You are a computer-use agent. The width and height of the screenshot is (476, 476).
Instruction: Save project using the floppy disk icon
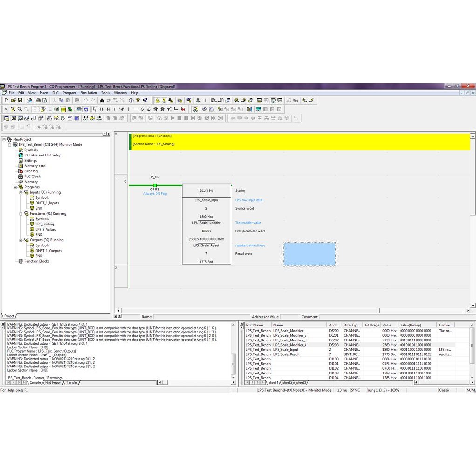pyautogui.click(x=20, y=101)
